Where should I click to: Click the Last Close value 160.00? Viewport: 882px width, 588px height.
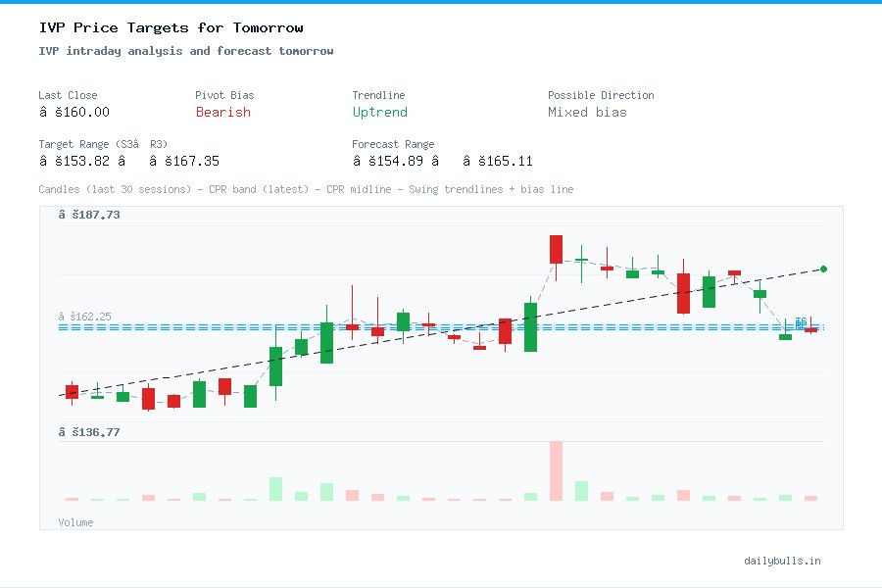click(74, 112)
